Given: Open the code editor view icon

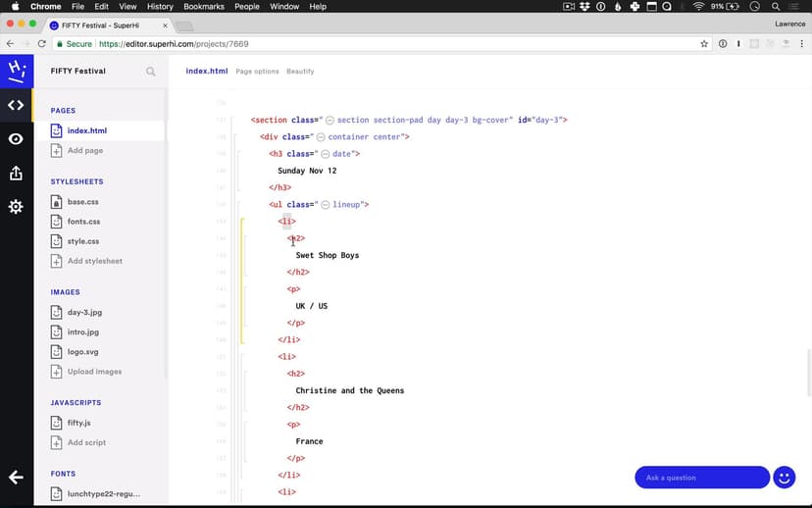Looking at the screenshot, I should point(16,105).
